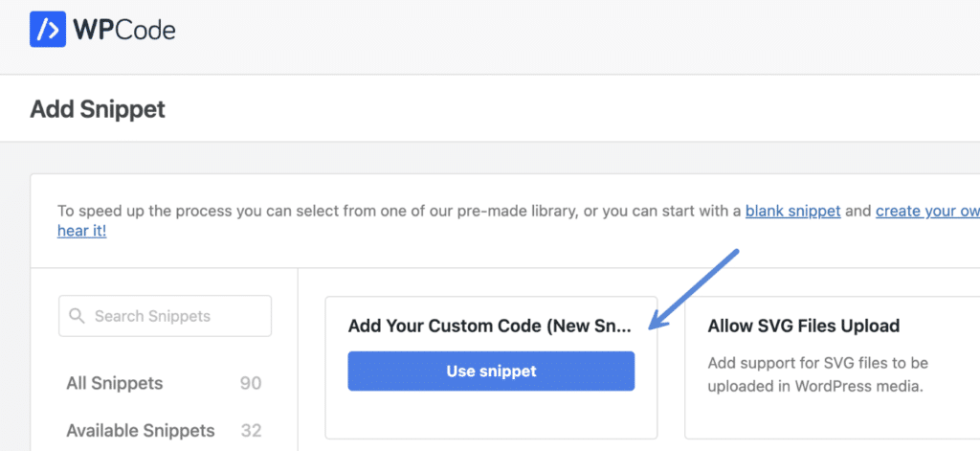
Task: Click the Add Your Custom Code title
Action: click(x=490, y=326)
